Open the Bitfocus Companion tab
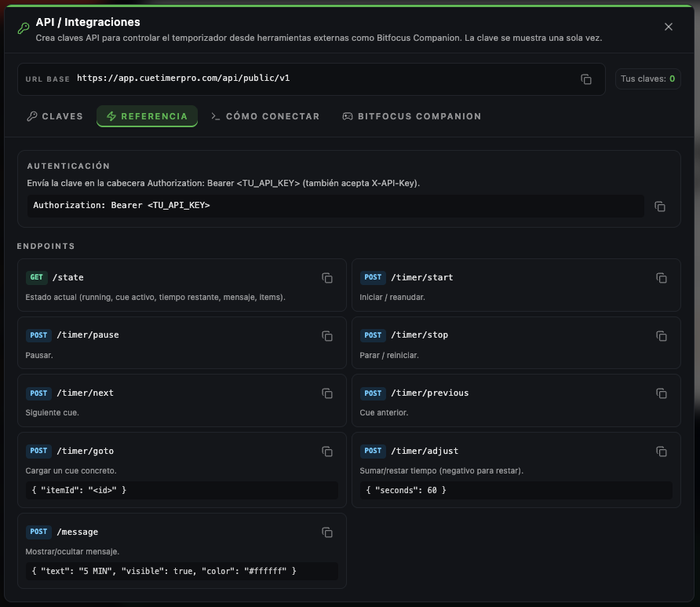The image size is (700, 607). (412, 116)
